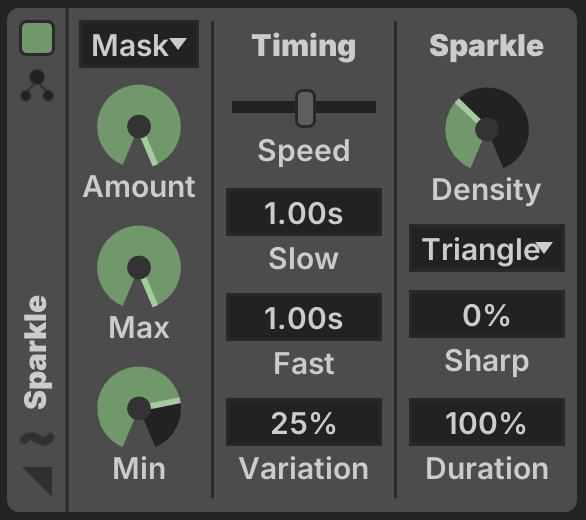Click the Speed slider handle
The image size is (586, 520).
305,108
